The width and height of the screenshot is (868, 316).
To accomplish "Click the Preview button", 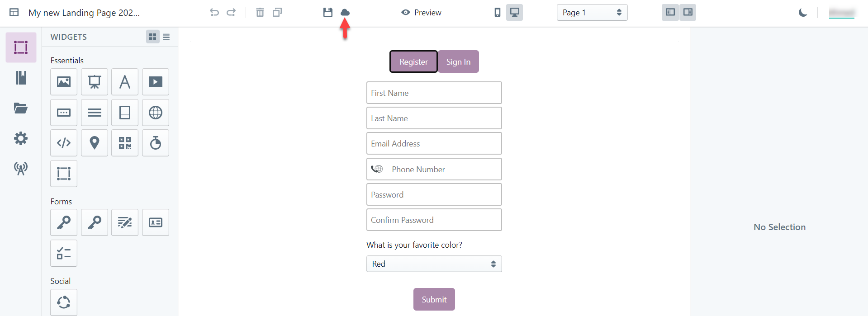I will [421, 13].
